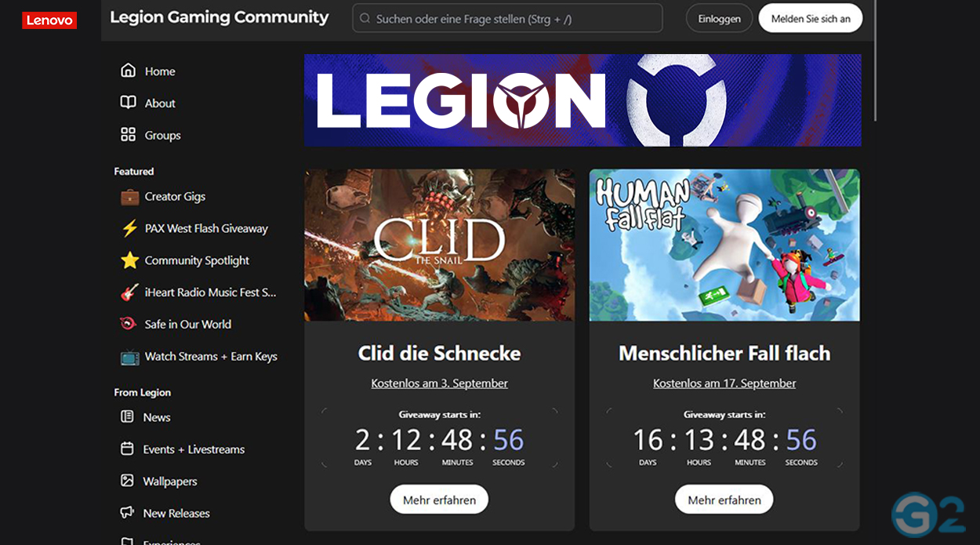Click the Einloggen button

click(x=719, y=19)
